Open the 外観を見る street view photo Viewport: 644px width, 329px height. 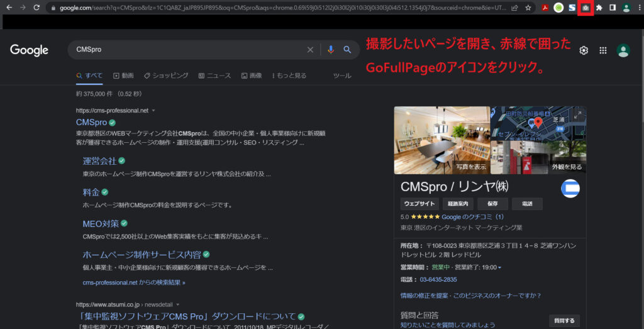pyautogui.click(x=538, y=157)
